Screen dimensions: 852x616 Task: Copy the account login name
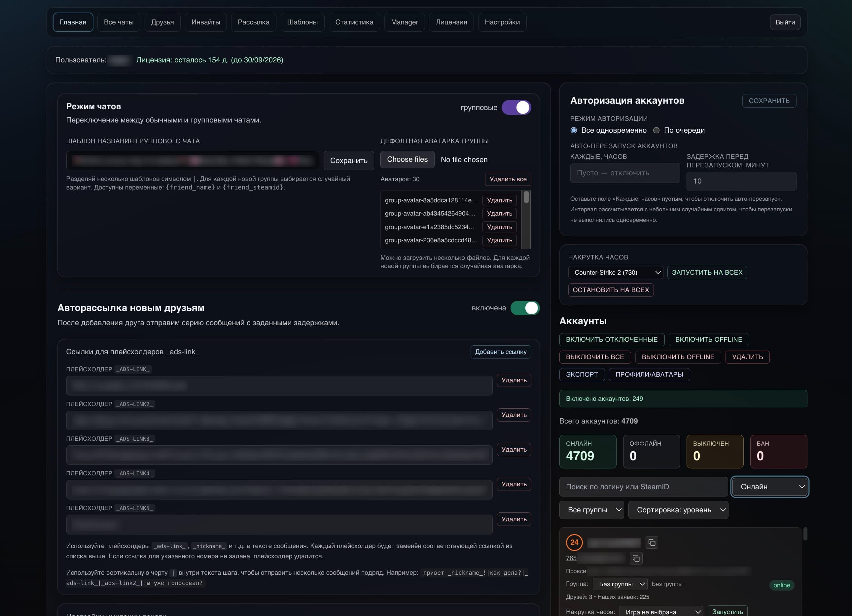point(652,542)
